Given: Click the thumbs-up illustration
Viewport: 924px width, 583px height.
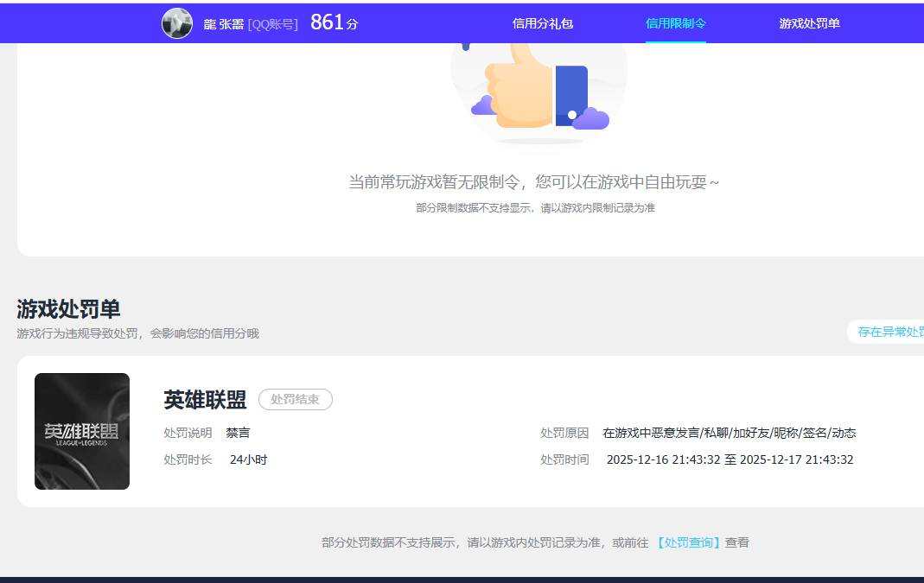Looking at the screenshot, I should click(x=539, y=92).
